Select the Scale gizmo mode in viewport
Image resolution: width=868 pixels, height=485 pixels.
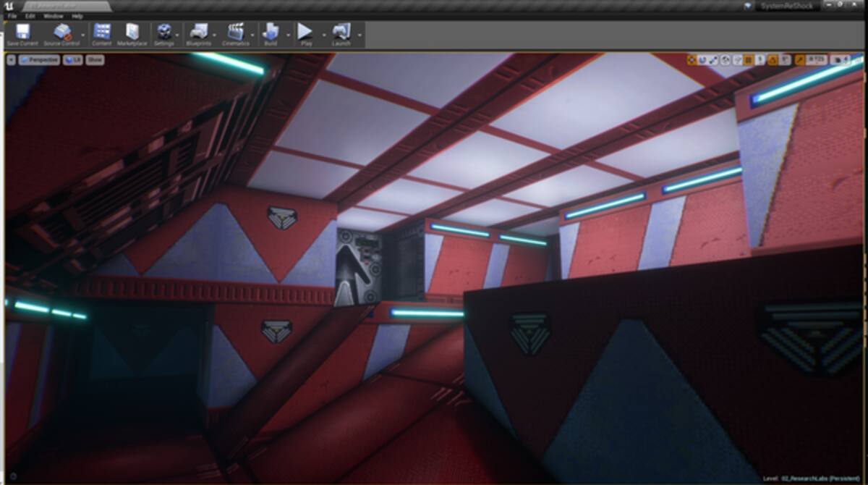pos(714,60)
